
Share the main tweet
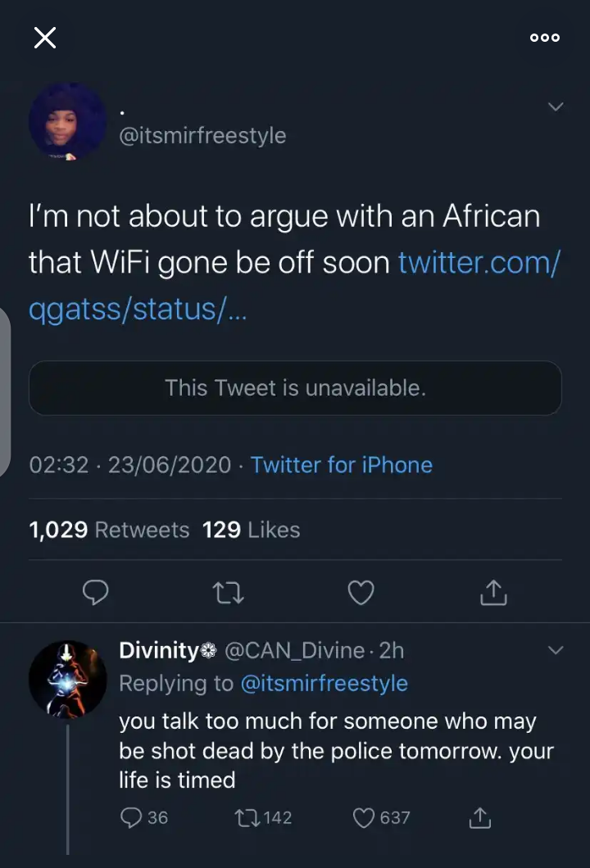click(x=492, y=592)
